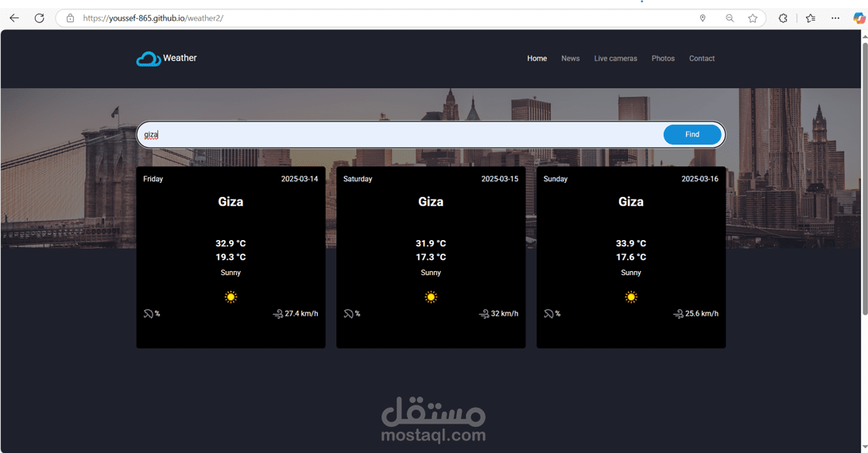The height and width of the screenshot is (453, 868).
Task: Click the 32.9 °C max temperature
Action: click(231, 244)
